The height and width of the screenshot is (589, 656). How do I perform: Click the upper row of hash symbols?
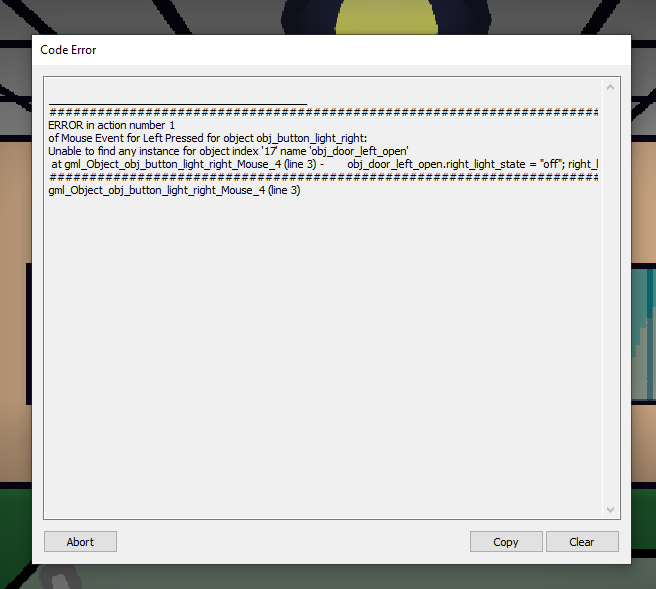point(323,112)
